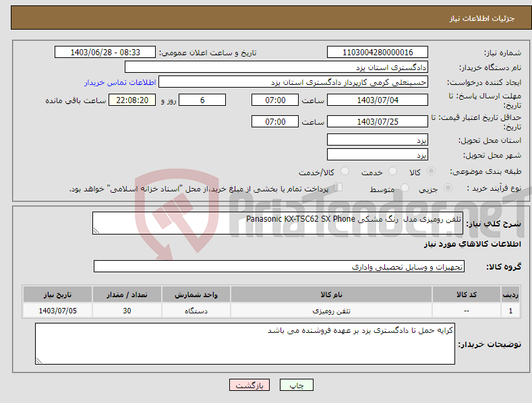Click the تاریخ نیاز column header
This screenshot has width=532, height=403.
pyautogui.click(x=57, y=294)
